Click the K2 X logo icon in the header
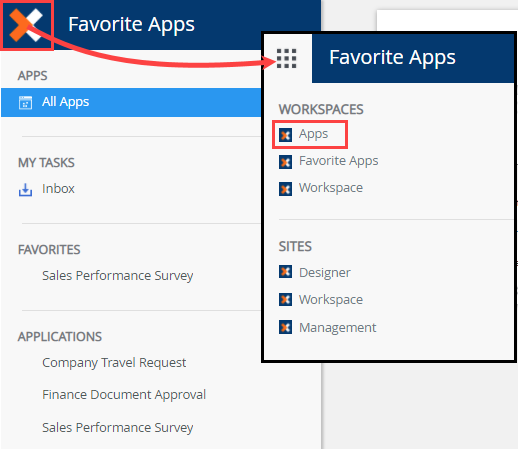Screen dimensions: 518x449 26,25
